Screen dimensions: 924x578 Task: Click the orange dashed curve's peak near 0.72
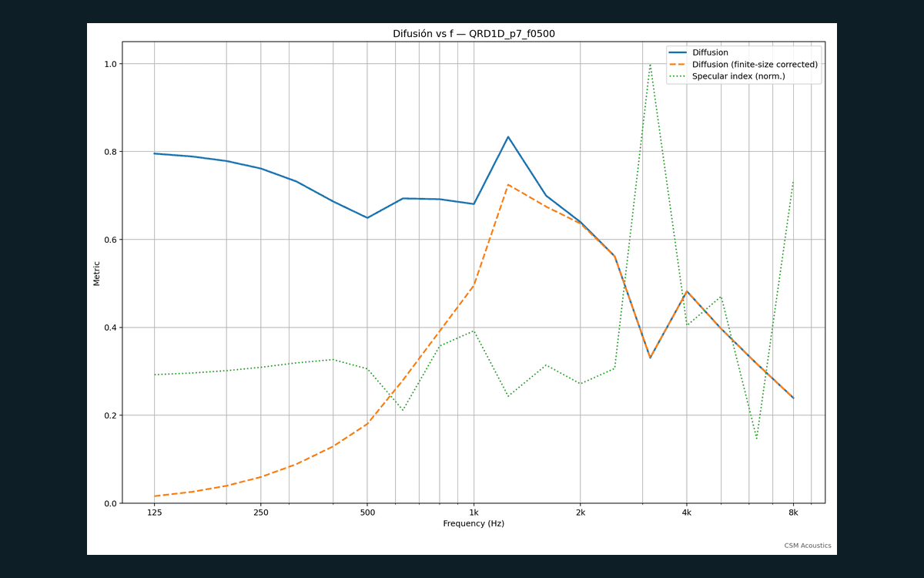[x=508, y=185]
